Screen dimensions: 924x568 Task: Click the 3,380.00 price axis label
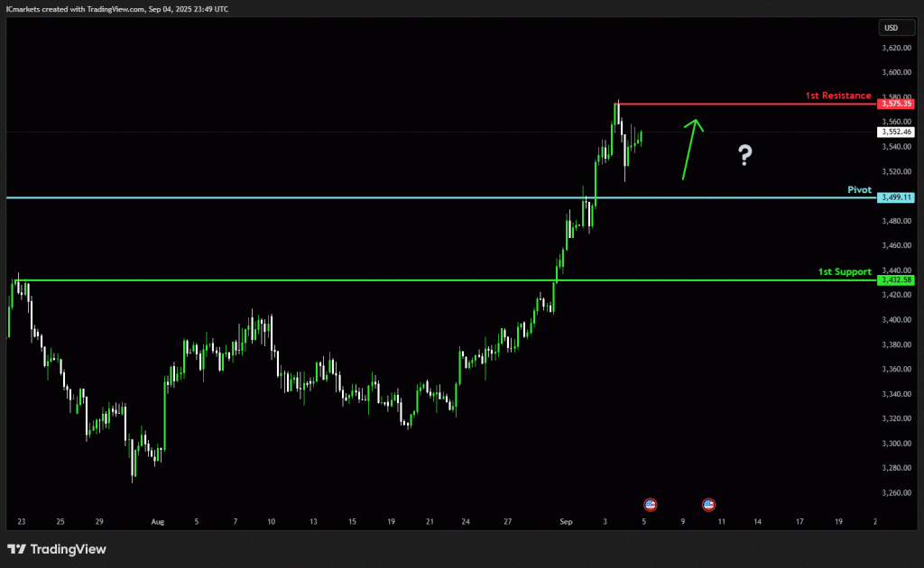896,344
